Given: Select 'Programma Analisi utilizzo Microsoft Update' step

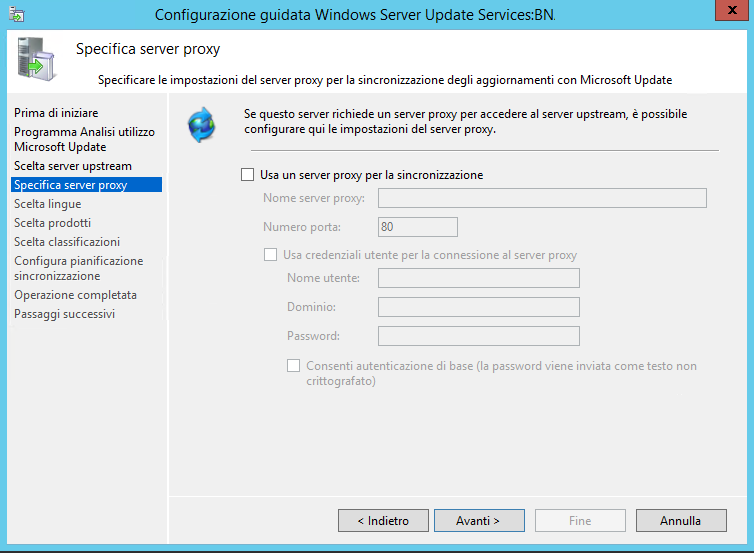Looking at the screenshot, I should [x=84, y=139].
